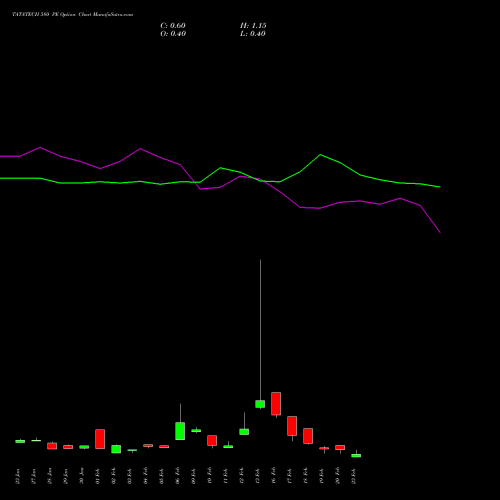The width and height of the screenshot is (500, 500).
Task: Click the '30 Jan' date axis label
Action: coord(82,476)
